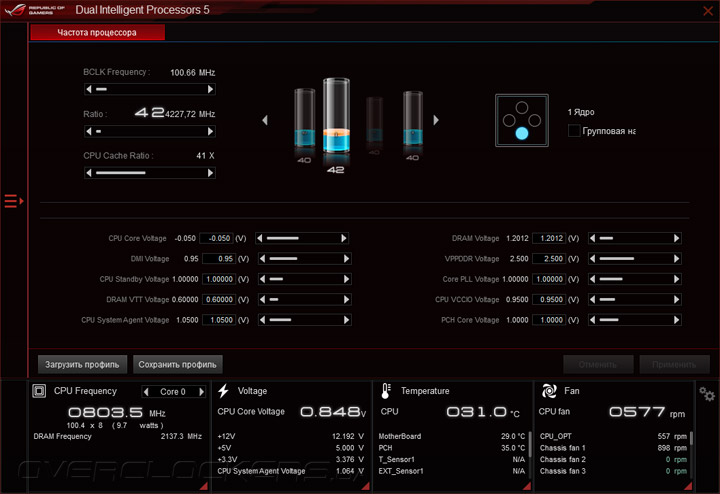The width and height of the screenshot is (720, 494).
Task: Lower CPU VCCIO Voltage with left arrow
Action: tap(592, 299)
